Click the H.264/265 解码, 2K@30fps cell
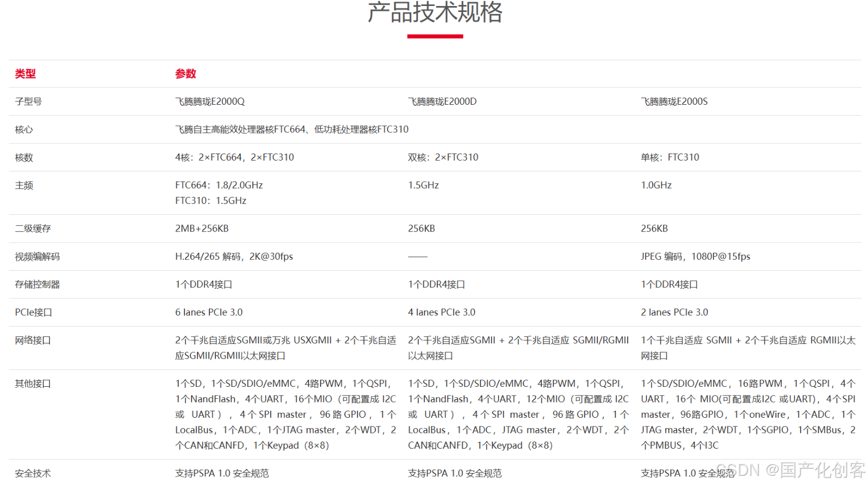Screen dimensions: 868x485 (234, 257)
